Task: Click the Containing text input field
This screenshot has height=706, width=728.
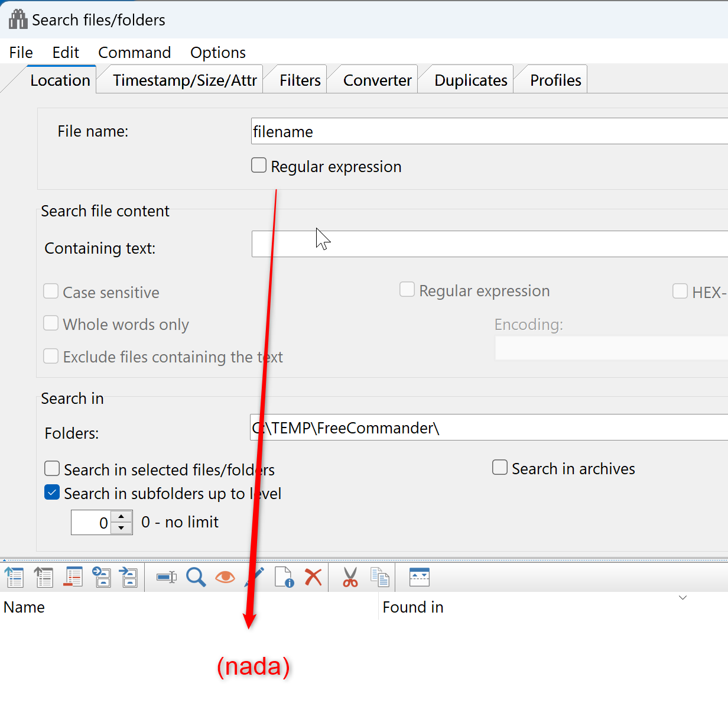Action: pos(490,244)
